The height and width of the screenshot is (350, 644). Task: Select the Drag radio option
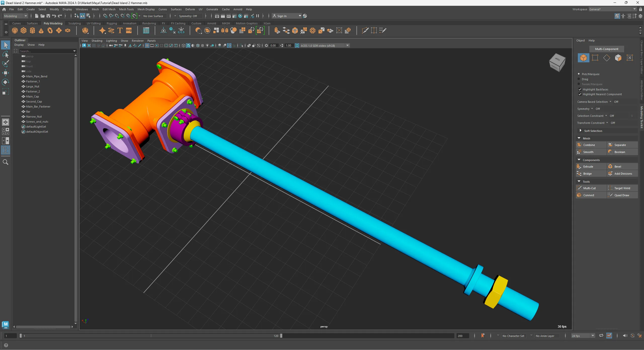[579, 79]
